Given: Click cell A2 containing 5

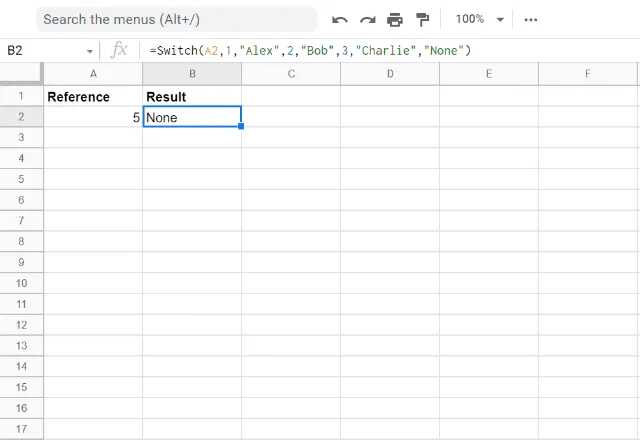Looking at the screenshot, I should click(93, 117).
